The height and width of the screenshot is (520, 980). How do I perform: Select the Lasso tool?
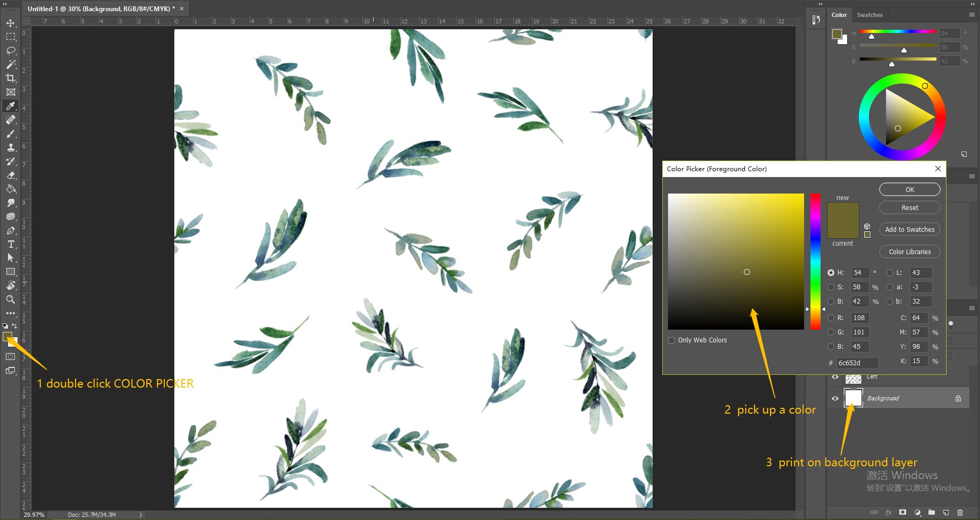point(11,51)
